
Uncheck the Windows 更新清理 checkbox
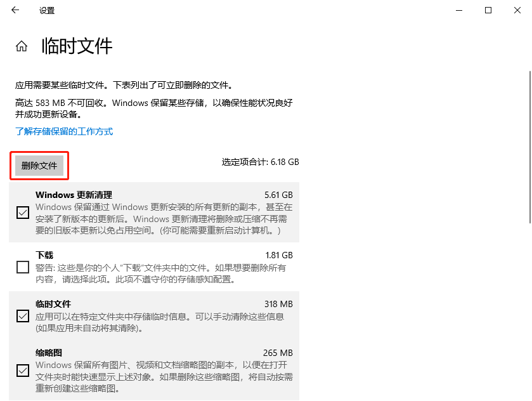click(x=22, y=213)
